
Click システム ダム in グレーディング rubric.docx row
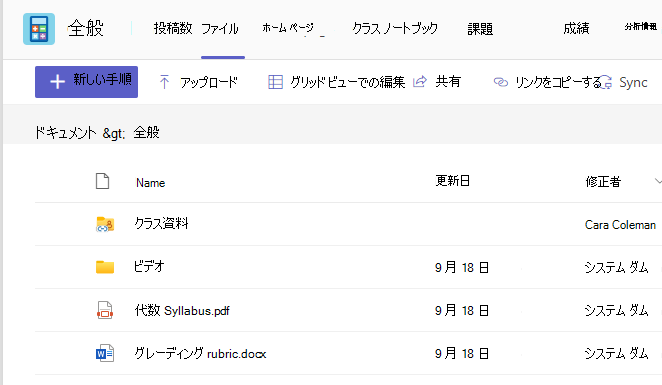pos(616,353)
